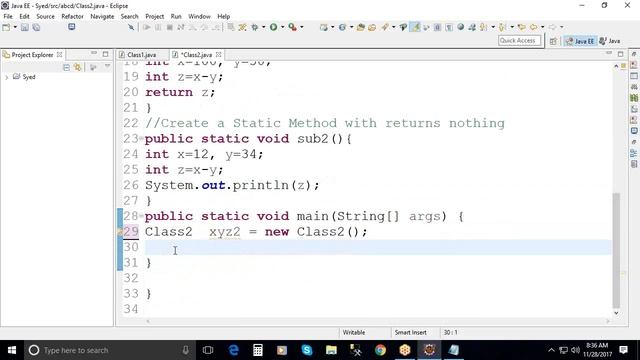
Task: Open the Search dropdown arrow
Action: pyautogui.click(x=393, y=27)
